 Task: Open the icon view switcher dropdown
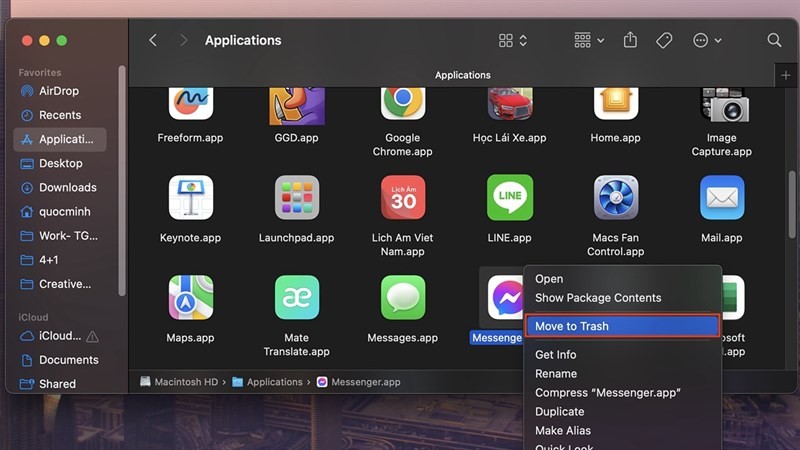pyautogui.click(x=512, y=40)
